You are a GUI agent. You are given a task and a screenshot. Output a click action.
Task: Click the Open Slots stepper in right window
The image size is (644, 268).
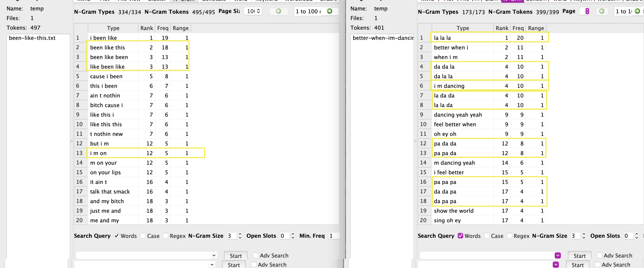(637, 236)
